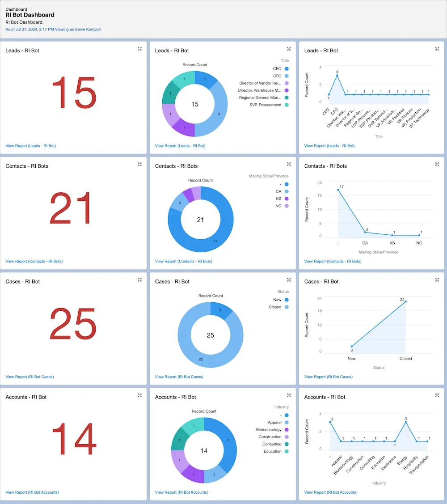
Task: Click the Biotechnology legend dot in Accounts
Action: click(x=287, y=430)
